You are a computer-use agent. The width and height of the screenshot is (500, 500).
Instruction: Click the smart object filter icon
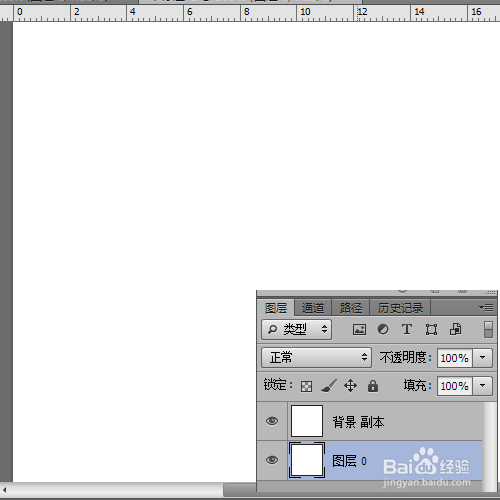tap(456, 329)
